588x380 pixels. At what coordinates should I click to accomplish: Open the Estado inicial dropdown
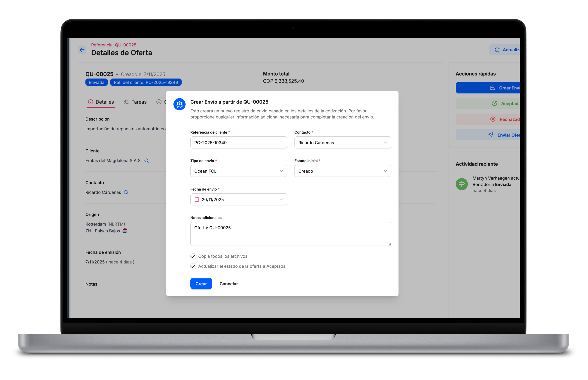(x=342, y=171)
